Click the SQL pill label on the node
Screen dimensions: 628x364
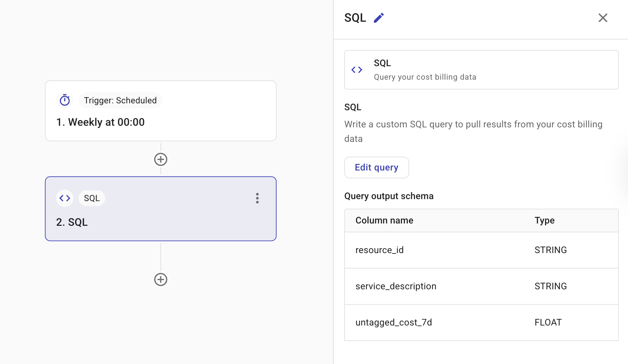coord(92,198)
